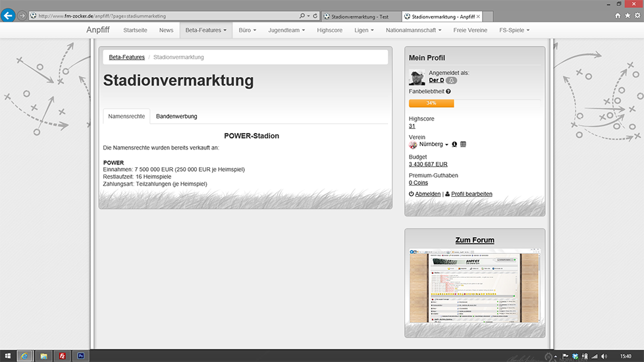644x362 pixels.
Task: Open the Profil bearbeiten link
Action: point(471,194)
